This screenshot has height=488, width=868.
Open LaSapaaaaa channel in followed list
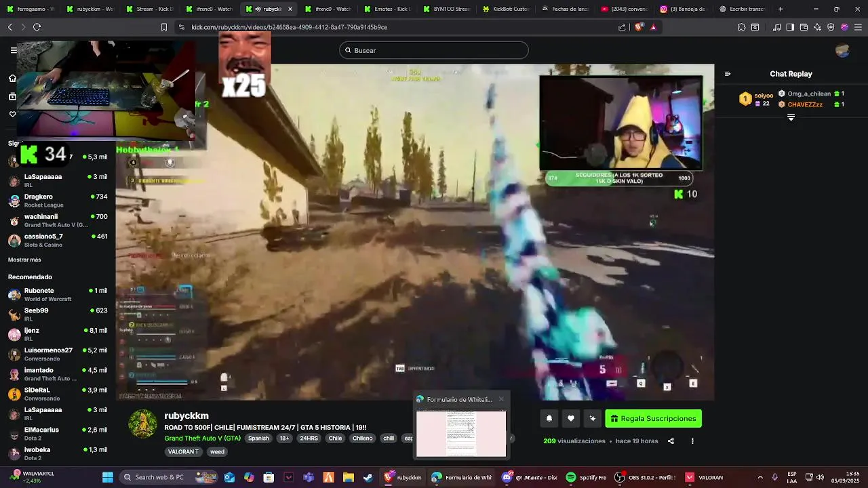click(x=58, y=180)
